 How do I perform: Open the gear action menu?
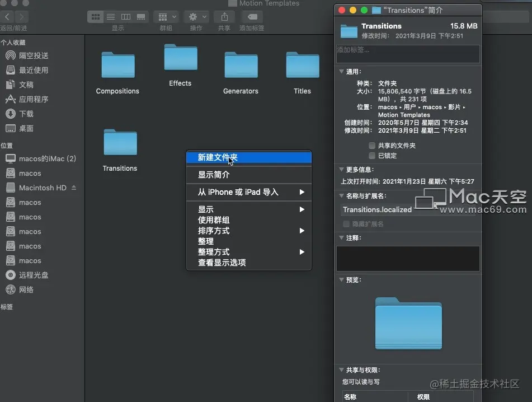pyautogui.click(x=197, y=17)
